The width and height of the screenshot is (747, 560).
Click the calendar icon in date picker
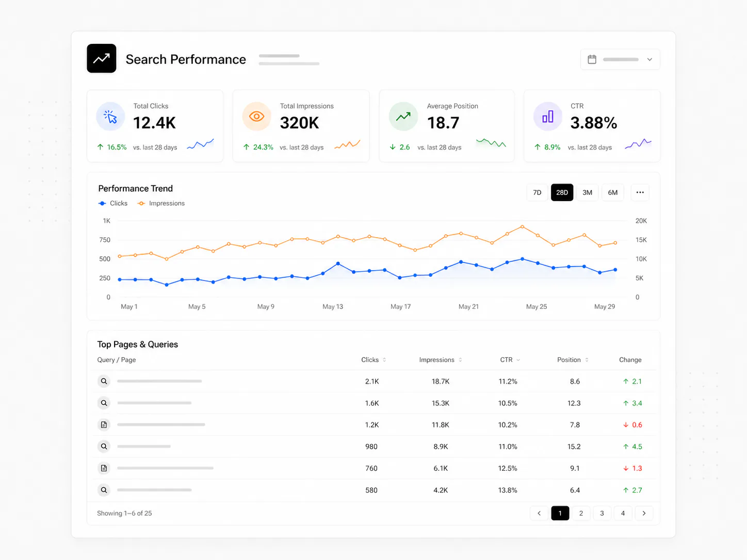tap(592, 59)
